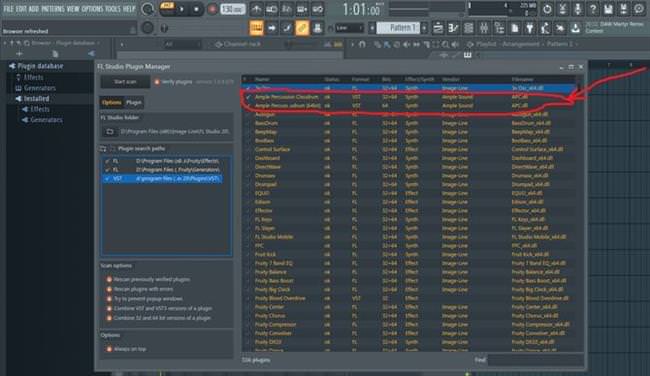
Task: Select the VST plugin search path row
Action: coord(162,179)
